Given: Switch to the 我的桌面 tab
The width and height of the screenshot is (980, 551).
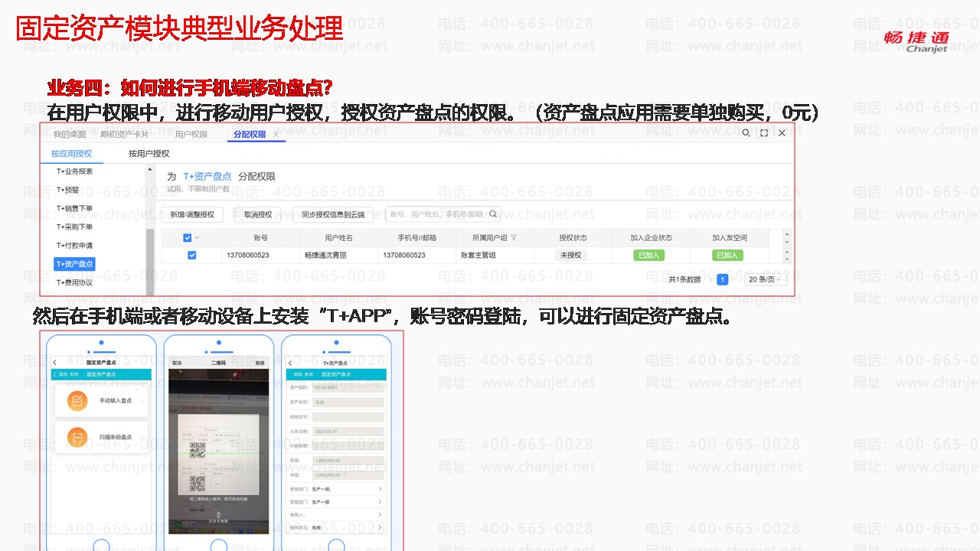Looking at the screenshot, I should (70, 134).
